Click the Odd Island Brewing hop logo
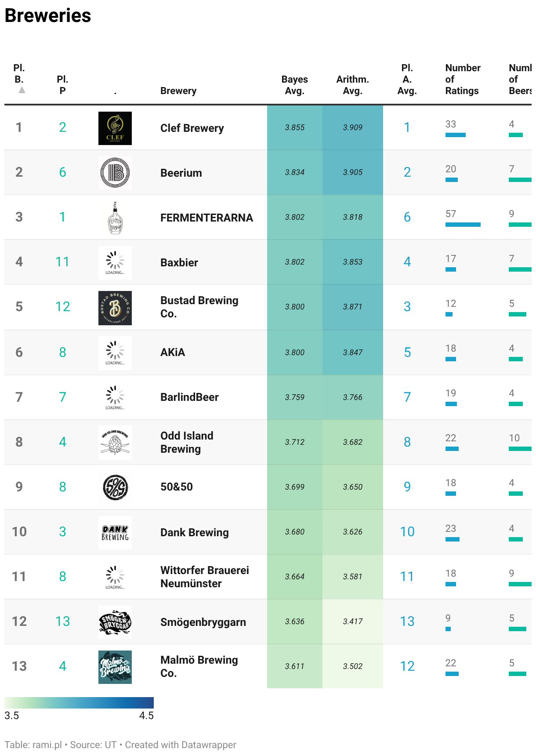This screenshot has width=536, height=756. 115,443
